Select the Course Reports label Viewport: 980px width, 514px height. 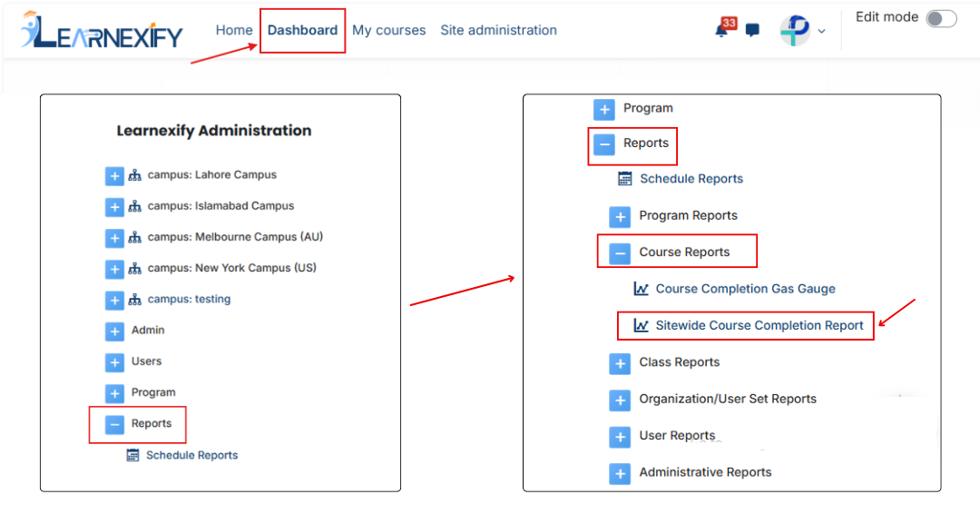click(684, 252)
